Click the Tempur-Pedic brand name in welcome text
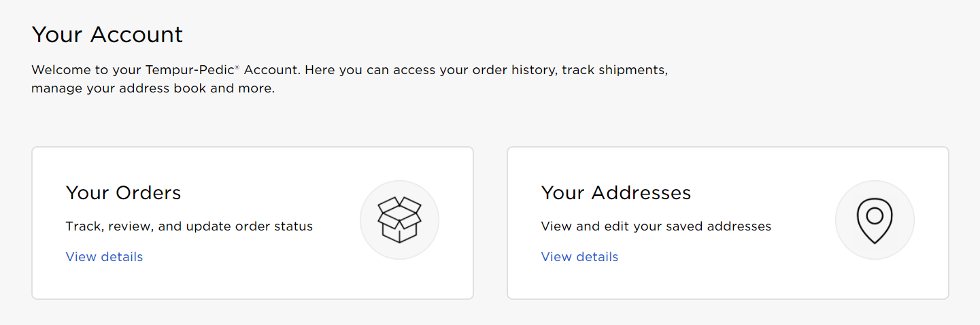This screenshot has width=980, height=325. (x=190, y=70)
